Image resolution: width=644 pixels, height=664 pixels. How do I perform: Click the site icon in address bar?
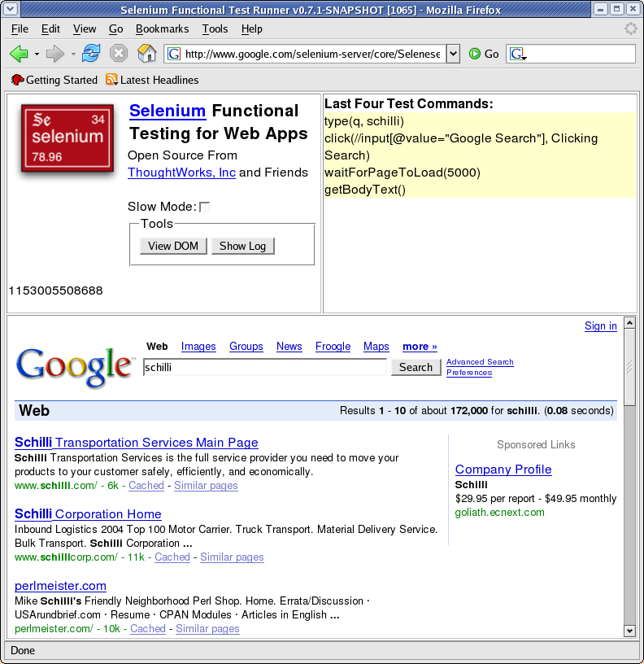click(x=174, y=54)
